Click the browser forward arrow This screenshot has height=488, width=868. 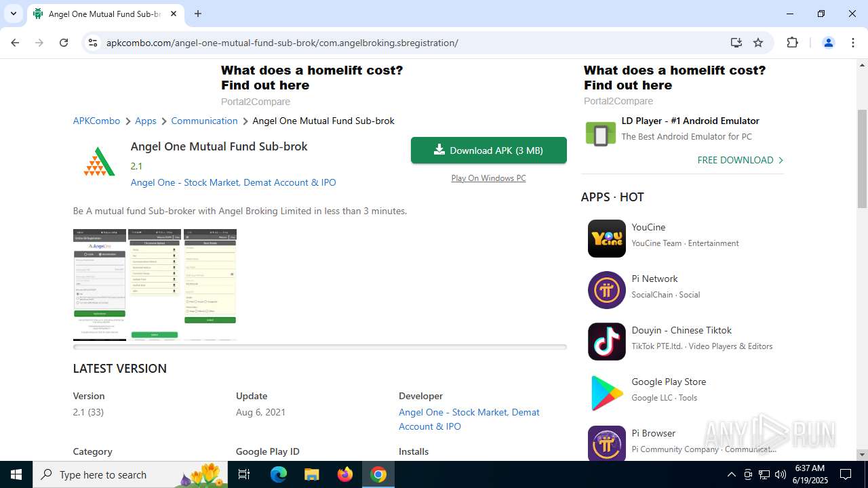(x=39, y=43)
